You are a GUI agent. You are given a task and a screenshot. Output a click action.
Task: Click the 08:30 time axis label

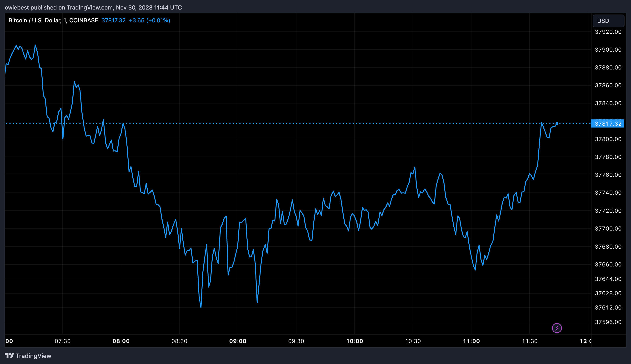[x=179, y=341]
